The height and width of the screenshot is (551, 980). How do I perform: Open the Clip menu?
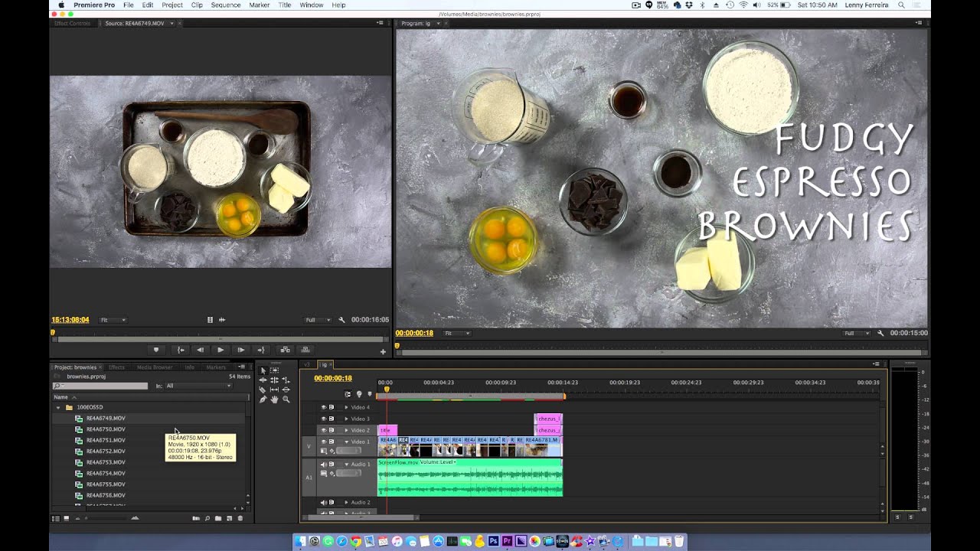[x=197, y=5]
